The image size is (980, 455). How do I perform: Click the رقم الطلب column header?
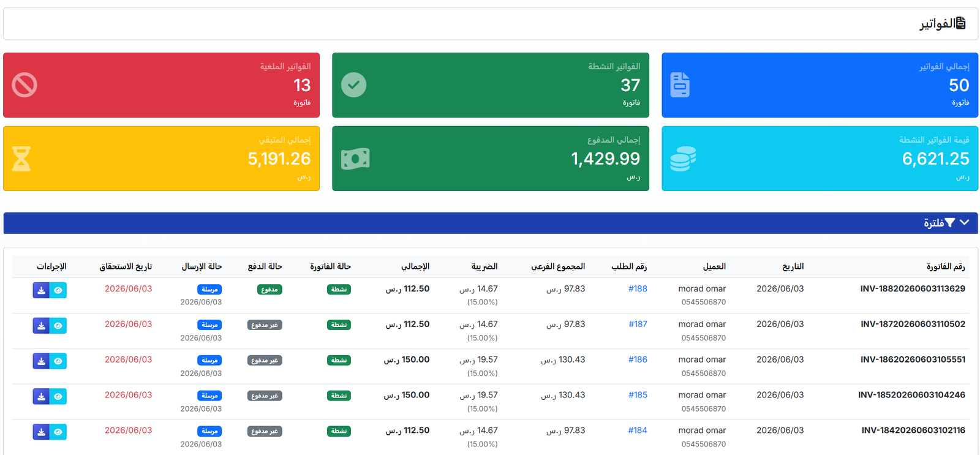(629, 266)
